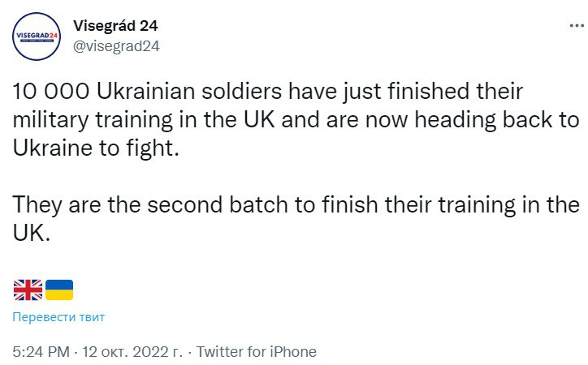Open the @visegrad24 handle link
The image size is (588, 365).
[x=116, y=45]
